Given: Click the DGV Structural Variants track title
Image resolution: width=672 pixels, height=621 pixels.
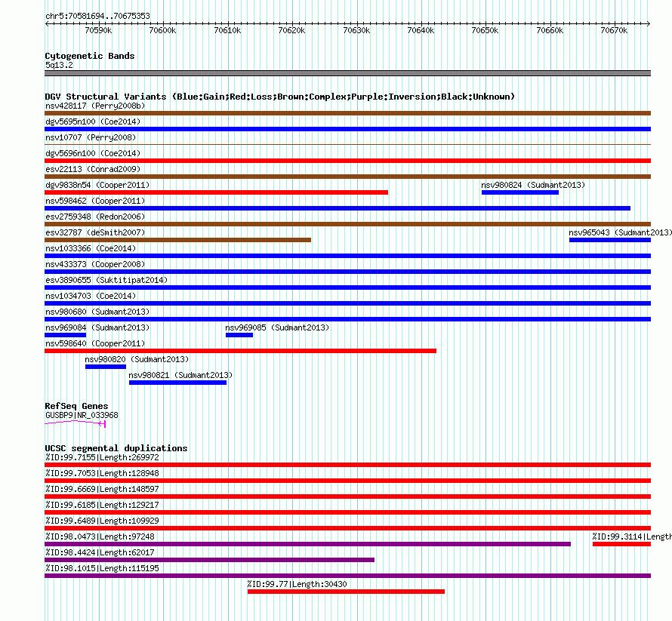Looking at the screenshot, I should [x=280, y=97].
